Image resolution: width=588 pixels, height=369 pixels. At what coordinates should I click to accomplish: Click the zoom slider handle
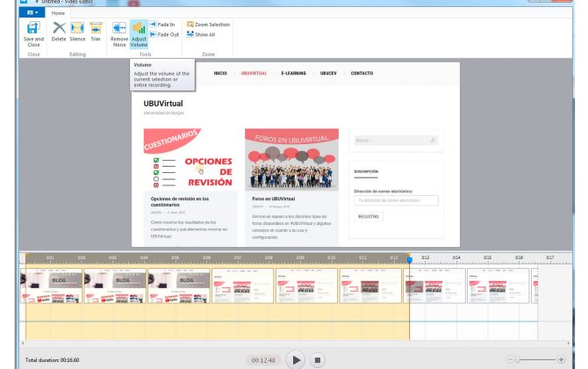click(517, 359)
